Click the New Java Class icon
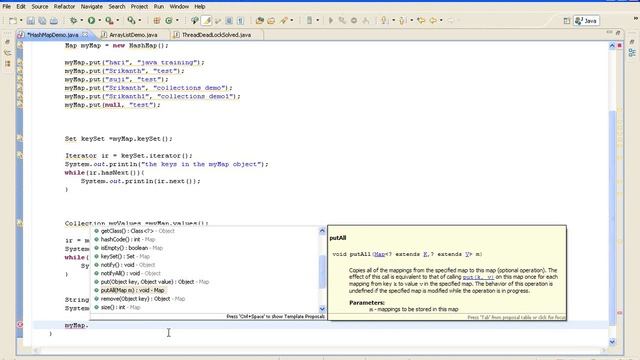This screenshot has height=360, width=640. pyautogui.click(x=169, y=20)
